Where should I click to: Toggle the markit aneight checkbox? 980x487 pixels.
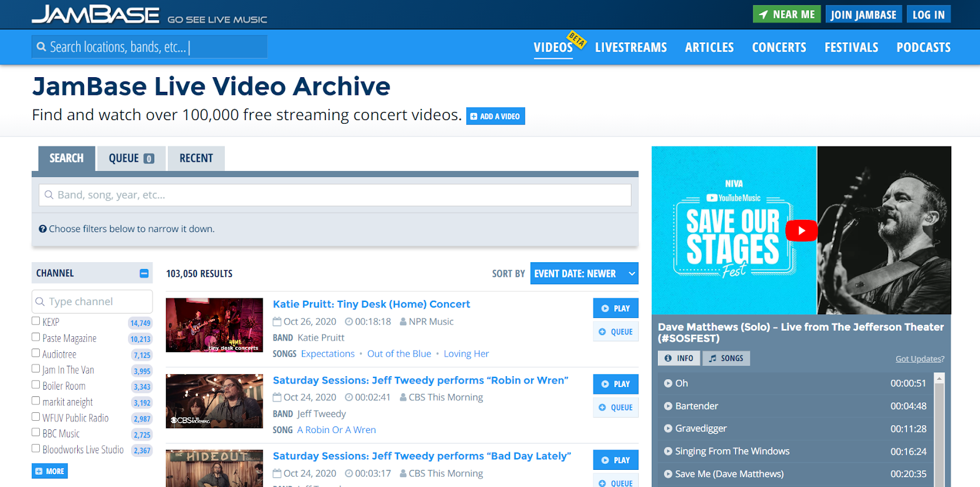[36, 401]
